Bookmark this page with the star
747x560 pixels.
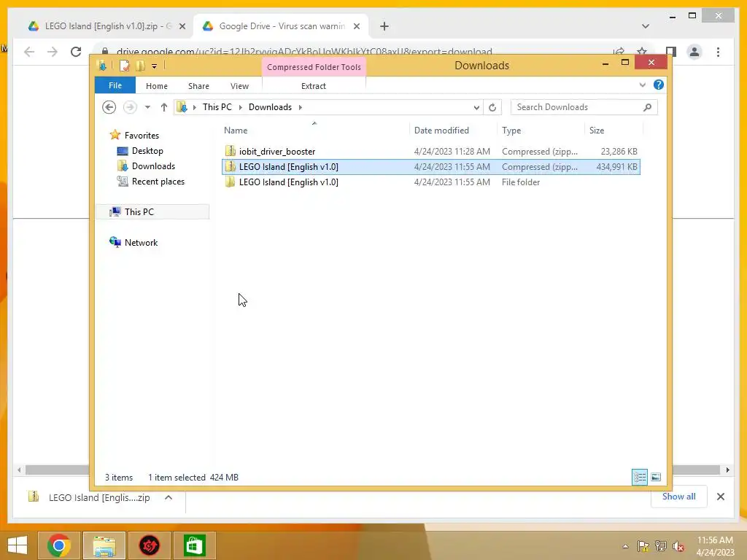click(642, 52)
